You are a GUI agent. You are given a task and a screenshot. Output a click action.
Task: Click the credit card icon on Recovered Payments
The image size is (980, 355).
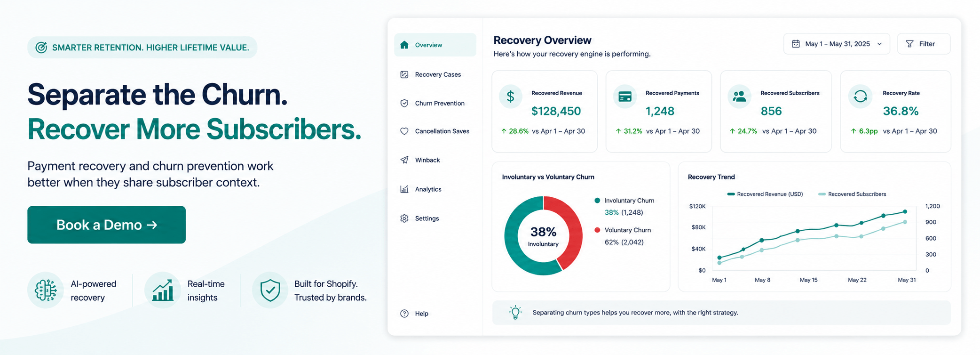(x=625, y=97)
